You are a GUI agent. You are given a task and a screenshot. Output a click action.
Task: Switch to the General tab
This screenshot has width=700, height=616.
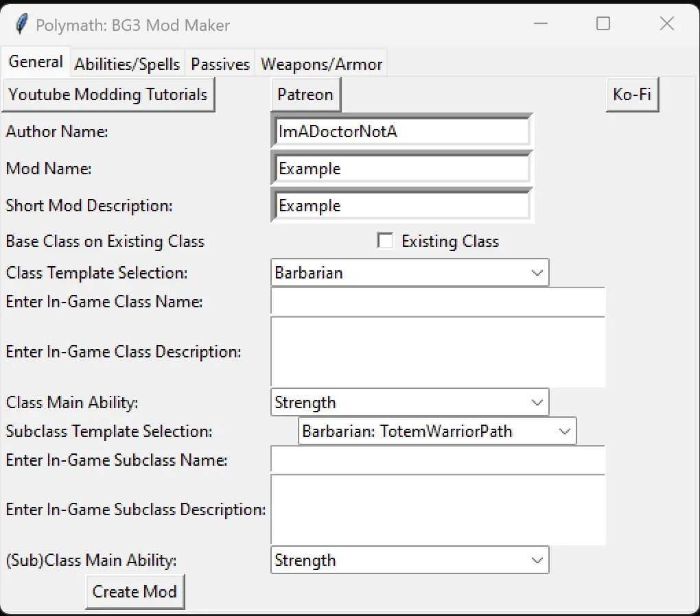pos(36,62)
